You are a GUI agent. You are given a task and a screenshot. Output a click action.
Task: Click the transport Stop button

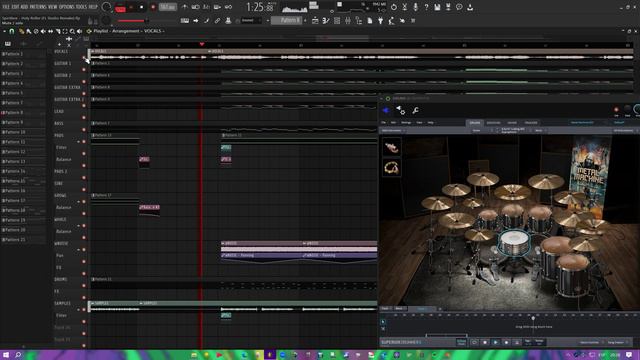click(142, 7)
